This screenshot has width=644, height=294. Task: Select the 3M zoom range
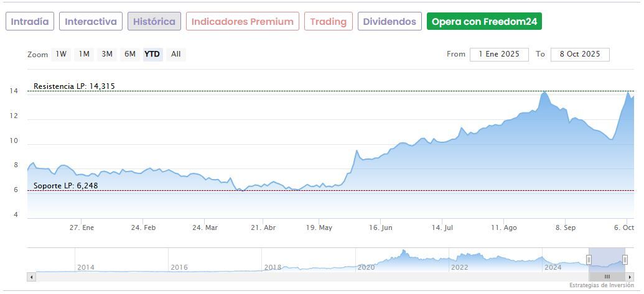107,54
